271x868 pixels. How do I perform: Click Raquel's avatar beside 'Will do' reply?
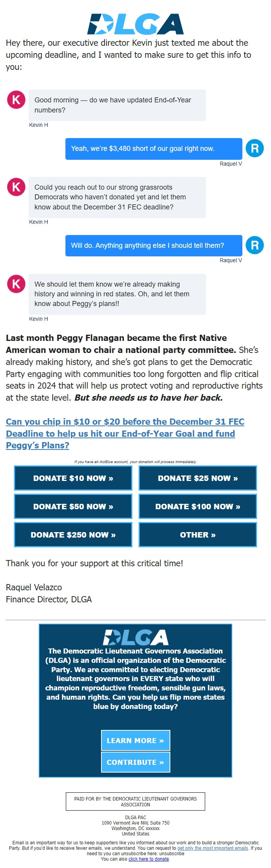click(256, 245)
